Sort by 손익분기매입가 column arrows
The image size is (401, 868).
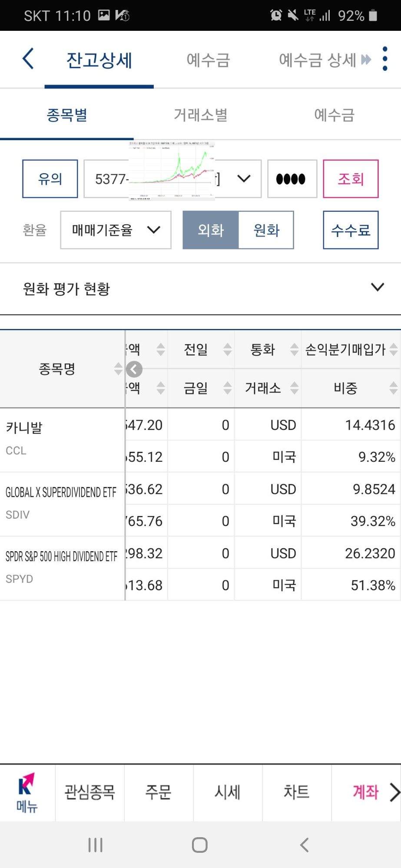pyautogui.click(x=393, y=349)
